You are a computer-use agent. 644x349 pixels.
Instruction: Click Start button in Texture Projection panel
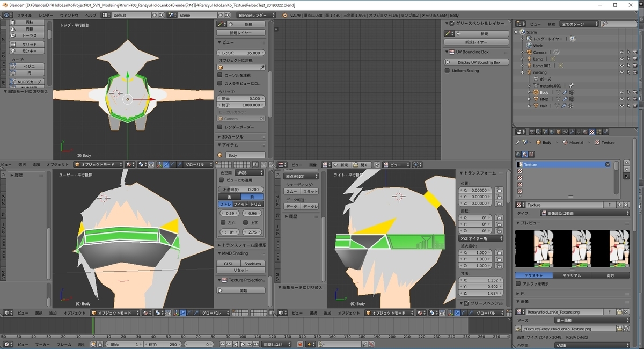[x=241, y=290]
